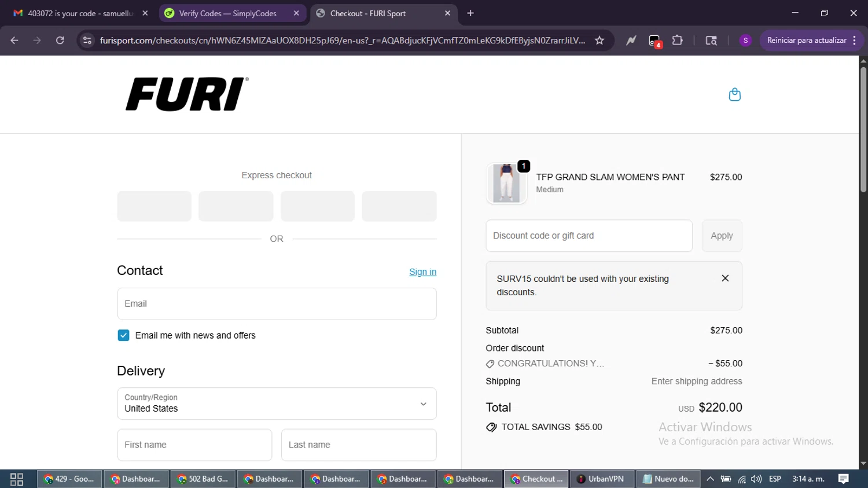Click the browser forward arrow
This screenshot has width=868, height=488.
pyautogui.click(x=37, y=41)
